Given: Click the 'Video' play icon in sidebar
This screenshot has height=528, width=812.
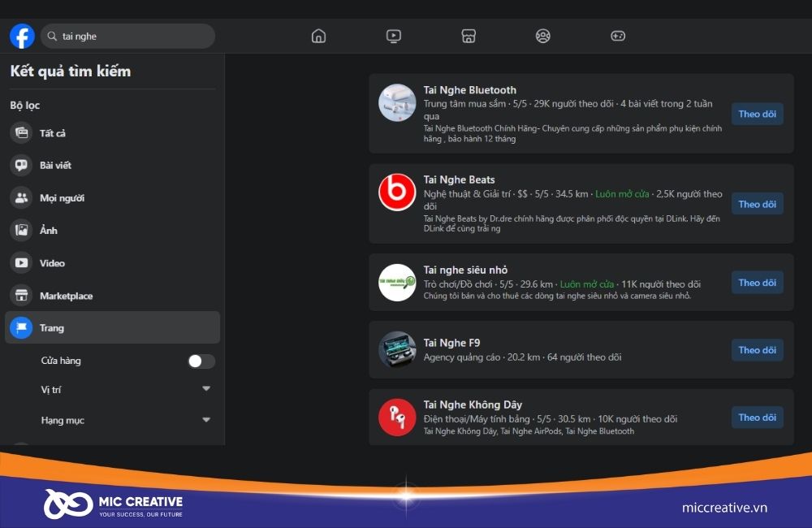Looking at the screenshot, I should pos(21,262).
